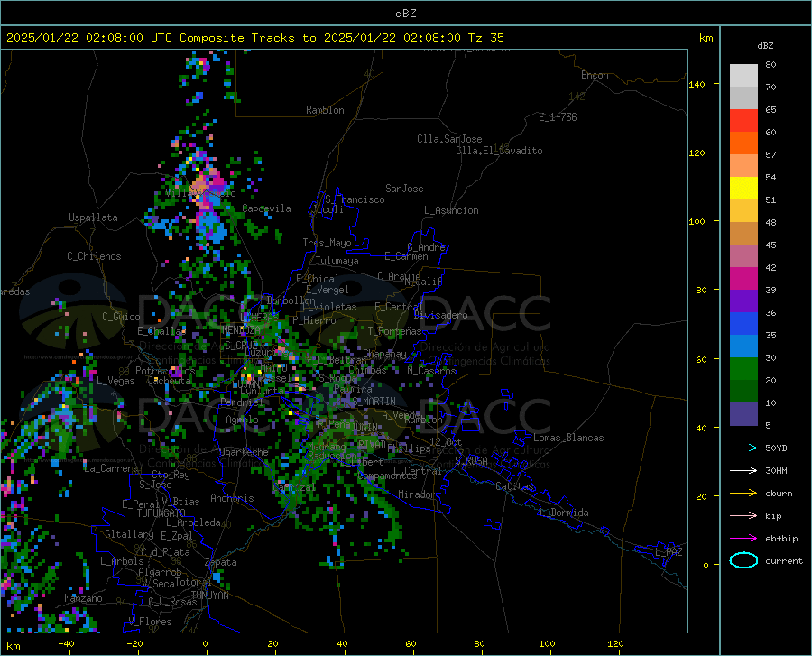Click the 'E_1-736' map label
This screenshot has width=812, height=656.
pyautogui.click(x=558, y=117)
